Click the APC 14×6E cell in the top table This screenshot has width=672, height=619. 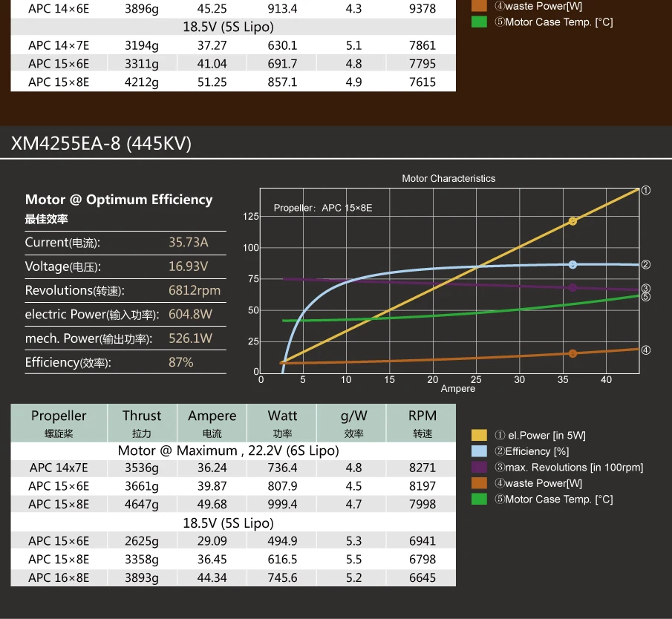coord(59,9)
